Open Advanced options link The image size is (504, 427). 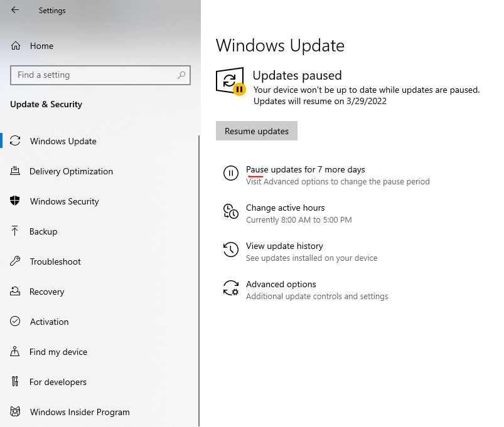(281, 284)
